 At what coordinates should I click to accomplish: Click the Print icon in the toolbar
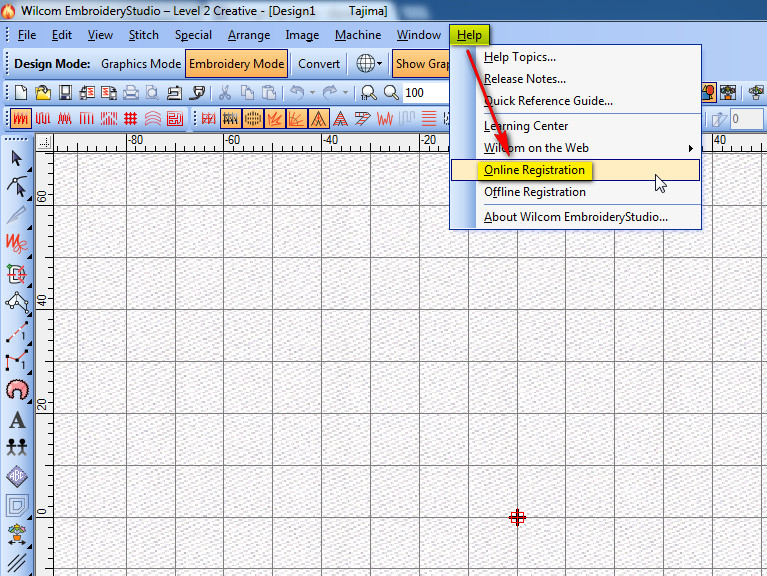pos(131,92)
